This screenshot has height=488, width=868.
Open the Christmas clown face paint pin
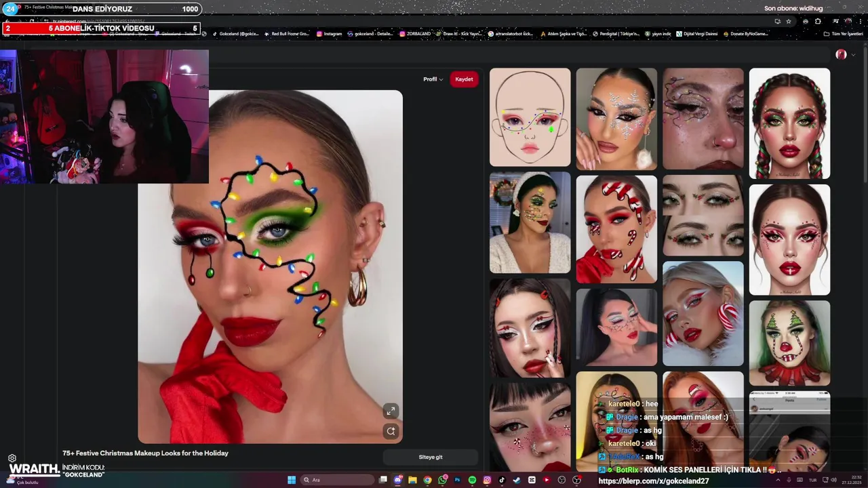point(789,342)
